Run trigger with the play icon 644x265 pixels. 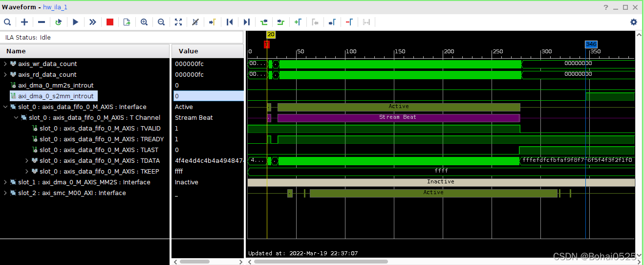[75, 22]
